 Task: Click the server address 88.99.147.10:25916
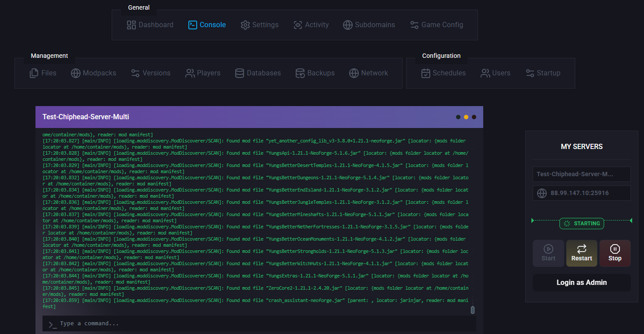click(x=579, y=193)
